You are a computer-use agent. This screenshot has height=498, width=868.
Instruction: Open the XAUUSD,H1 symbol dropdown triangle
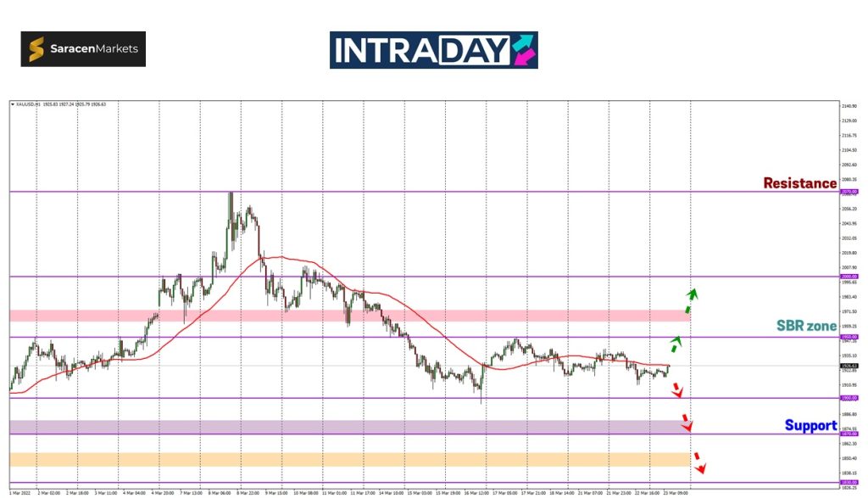click(12, 104)
